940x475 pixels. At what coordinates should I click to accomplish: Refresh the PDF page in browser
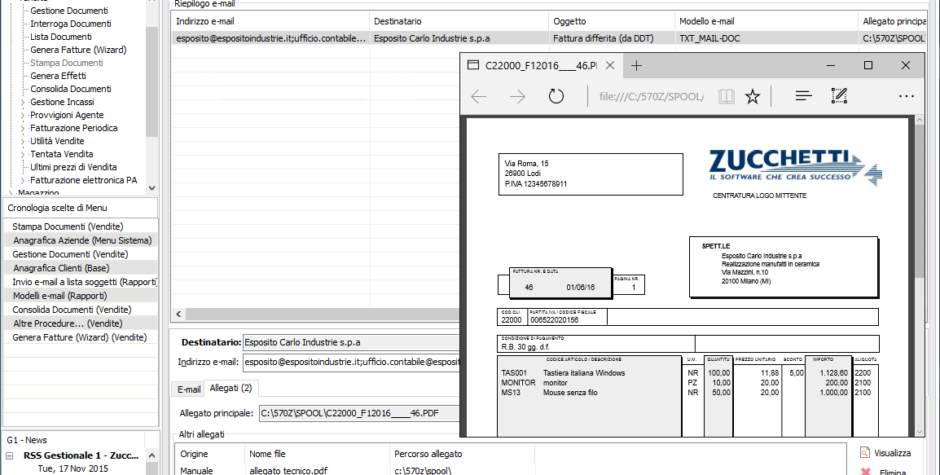(556, 96)
